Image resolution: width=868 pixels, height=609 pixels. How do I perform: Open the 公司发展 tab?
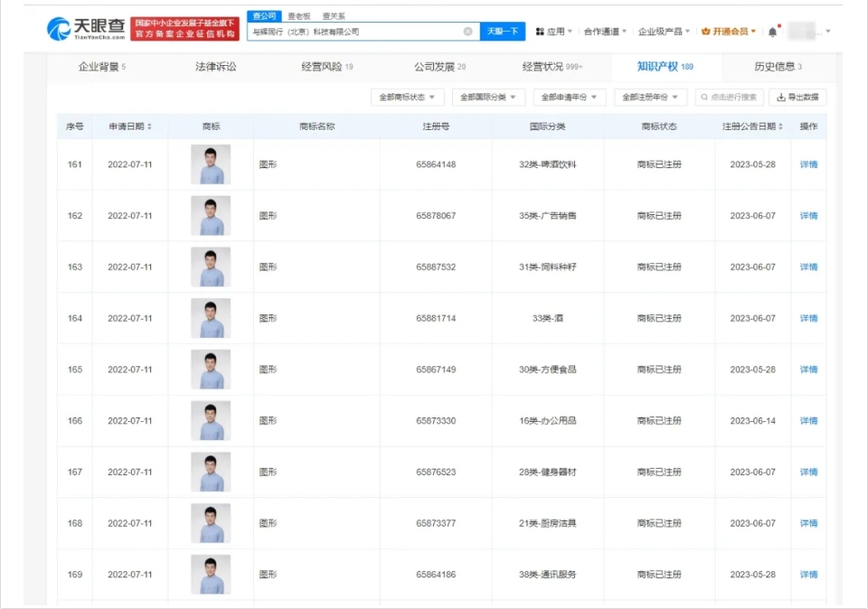pos(439,67)
